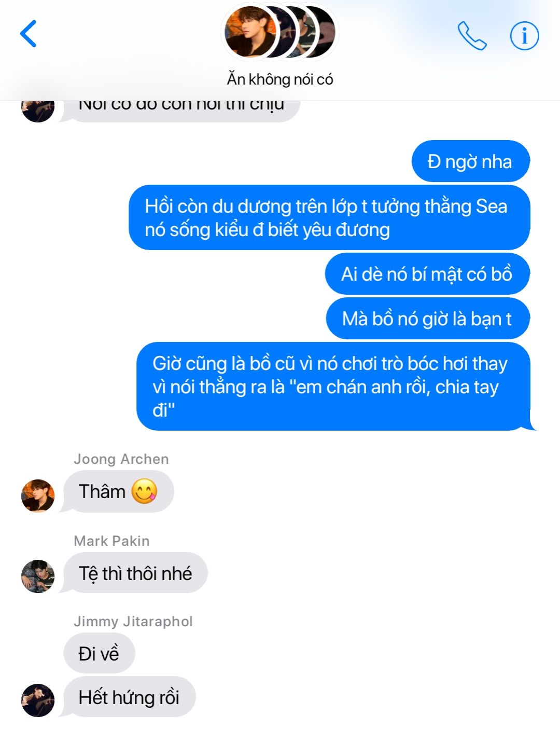The height and width of the screenshot is (729, 560).
Task: Tap sender name "Jimmy Jitaraphol"
Action: (x=133, y=621)
